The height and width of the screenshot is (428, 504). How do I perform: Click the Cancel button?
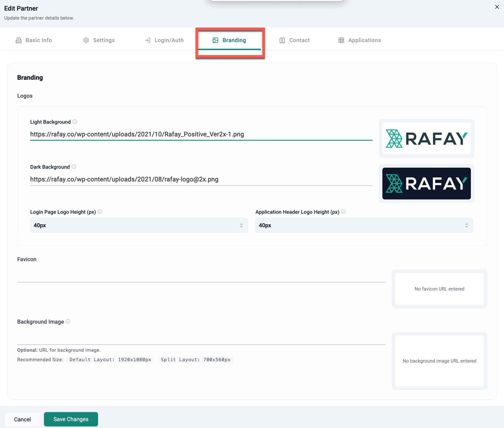23,419
